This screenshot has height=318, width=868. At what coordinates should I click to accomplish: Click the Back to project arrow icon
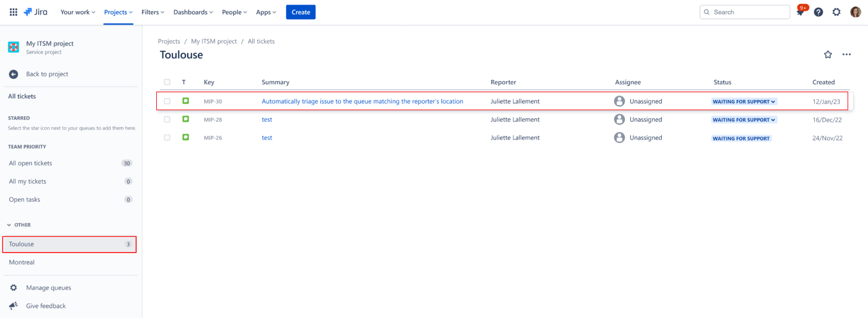[x=13, y=74]
